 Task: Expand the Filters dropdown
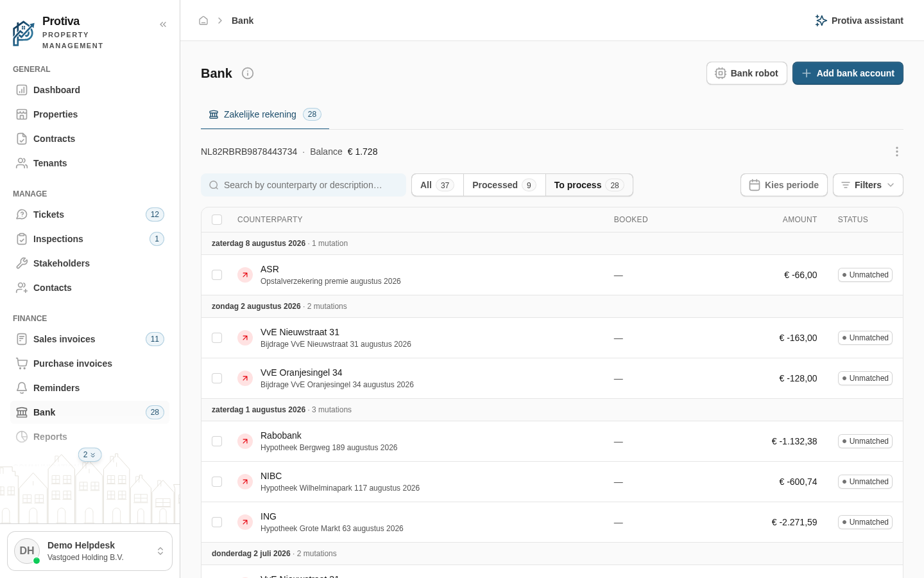(x=868, y=185)
